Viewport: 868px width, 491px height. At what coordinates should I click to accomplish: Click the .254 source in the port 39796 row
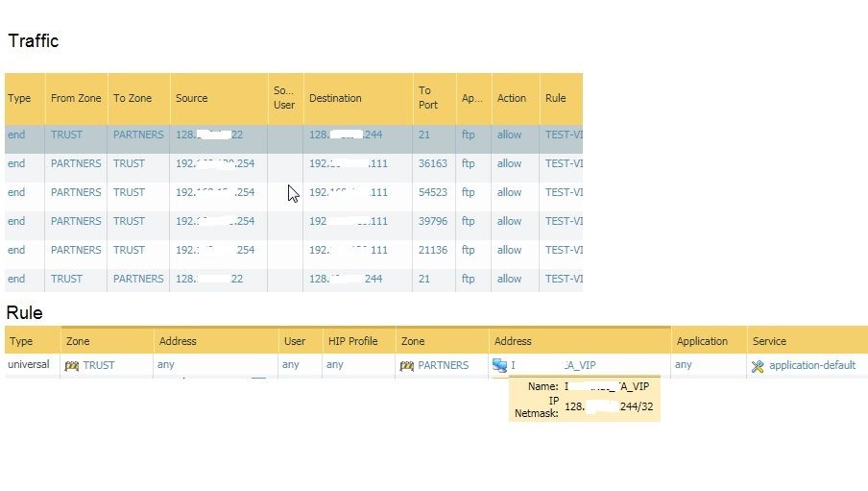click(x=215, y=221)
